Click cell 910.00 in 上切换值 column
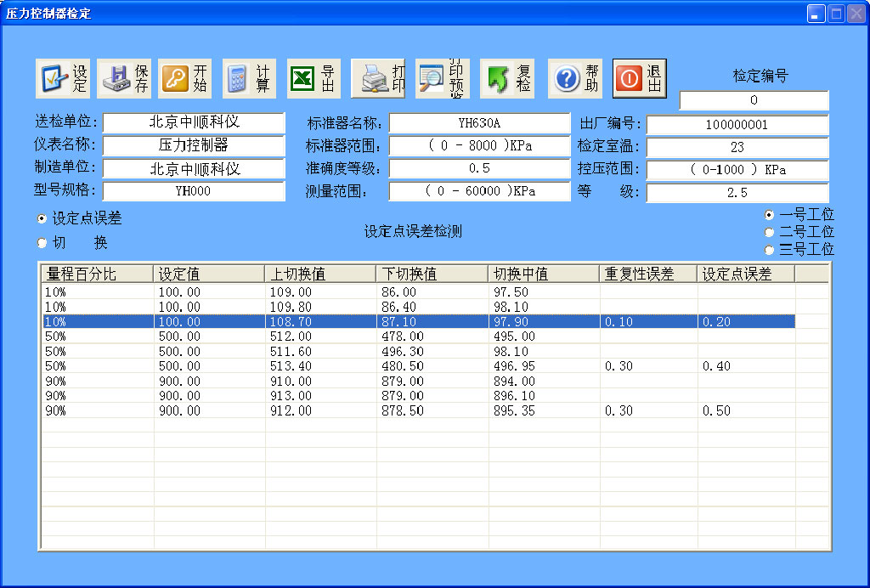The height and width of the screenshot is (588, 870). 291,381
